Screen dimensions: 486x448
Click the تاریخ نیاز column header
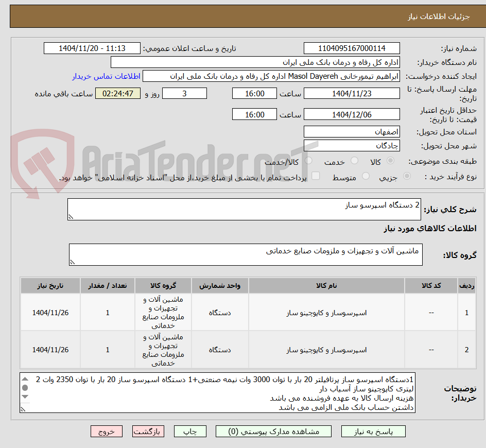50,286
